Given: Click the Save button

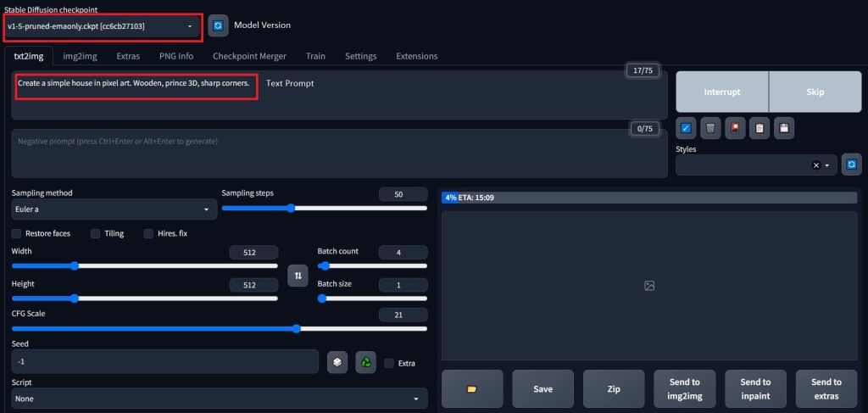Looking at the screenshot, I should click(543, 388).
